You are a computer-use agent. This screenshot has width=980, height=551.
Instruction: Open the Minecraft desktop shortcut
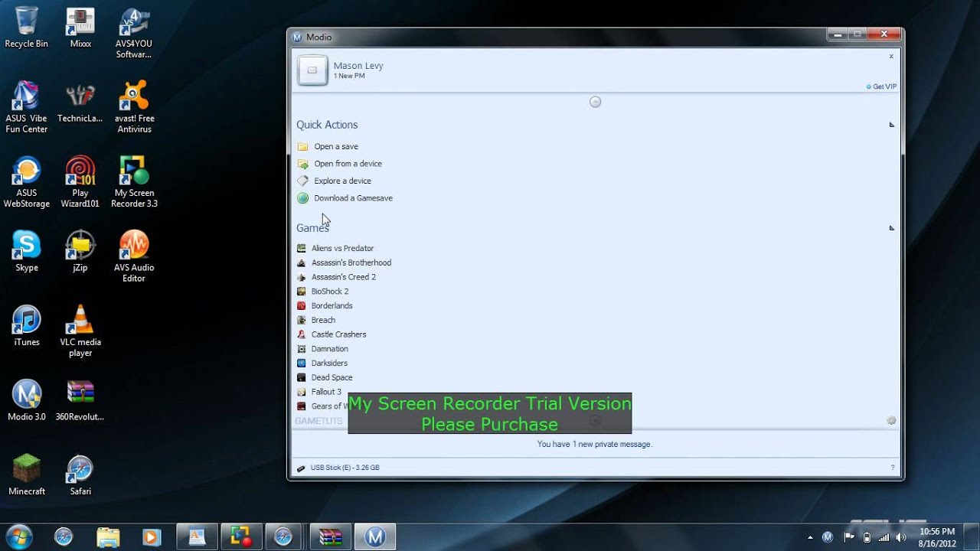click(27, 475)
